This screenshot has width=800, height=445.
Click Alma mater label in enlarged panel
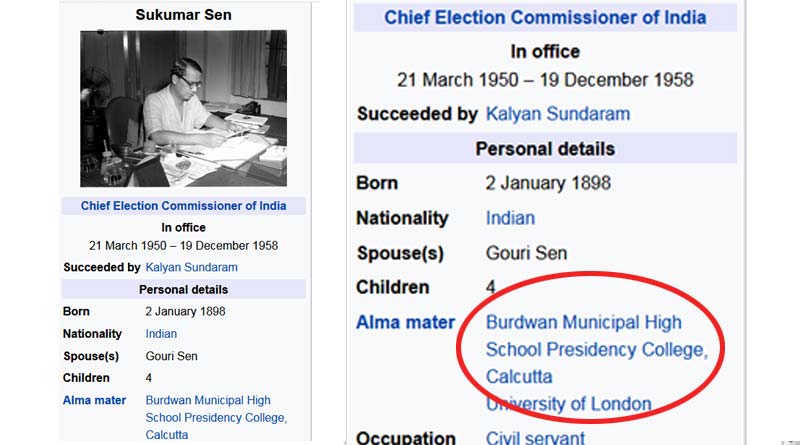click(406, 323)
